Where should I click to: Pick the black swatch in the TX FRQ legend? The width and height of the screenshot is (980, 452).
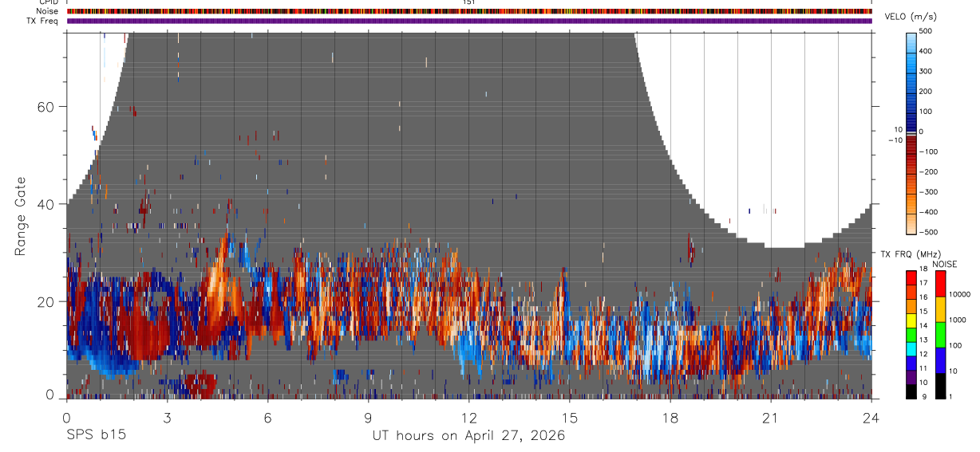pyautogui.click(x=911, y=391)
